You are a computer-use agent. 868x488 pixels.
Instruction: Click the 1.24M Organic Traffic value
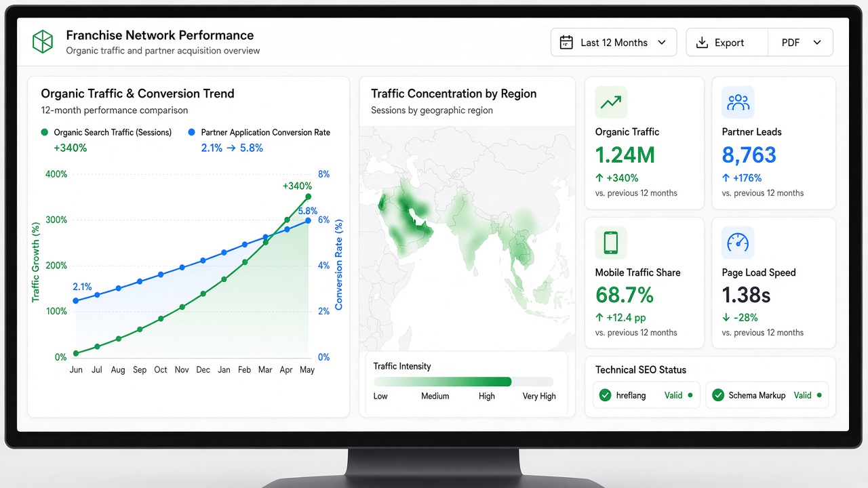tap(625, 155)
